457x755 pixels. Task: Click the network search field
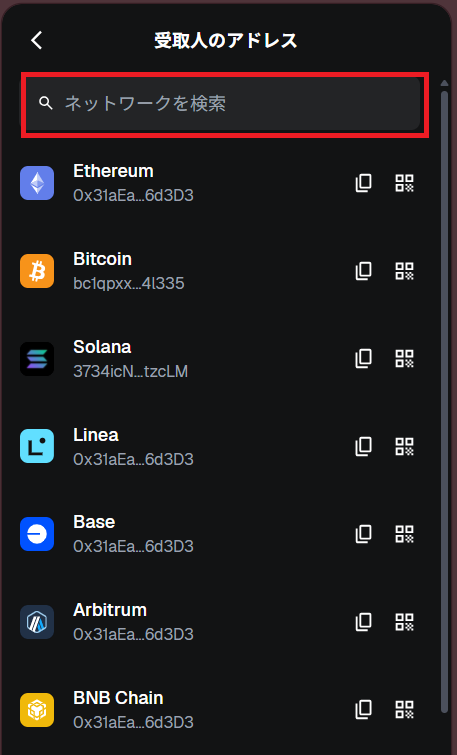[223, 104]
